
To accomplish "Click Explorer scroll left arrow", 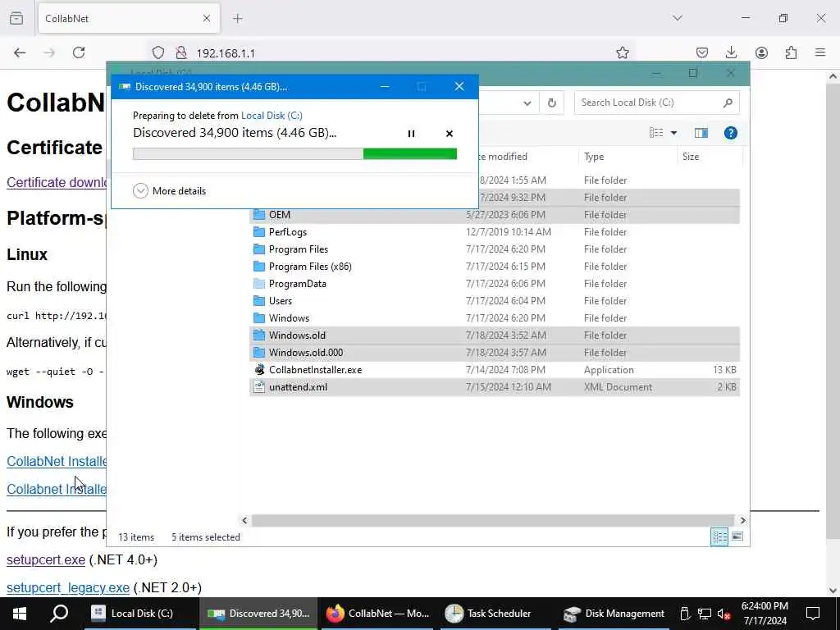I will pos(244,520).
